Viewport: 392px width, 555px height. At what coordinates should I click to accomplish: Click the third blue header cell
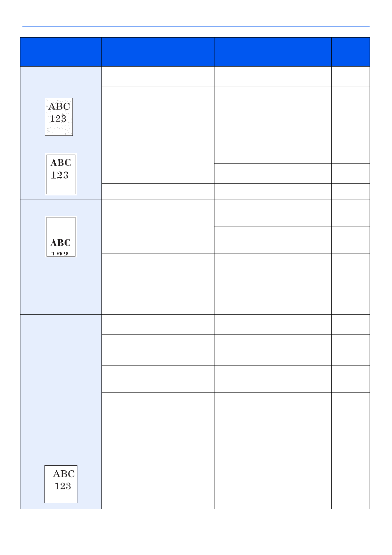(x=273, y=52)
